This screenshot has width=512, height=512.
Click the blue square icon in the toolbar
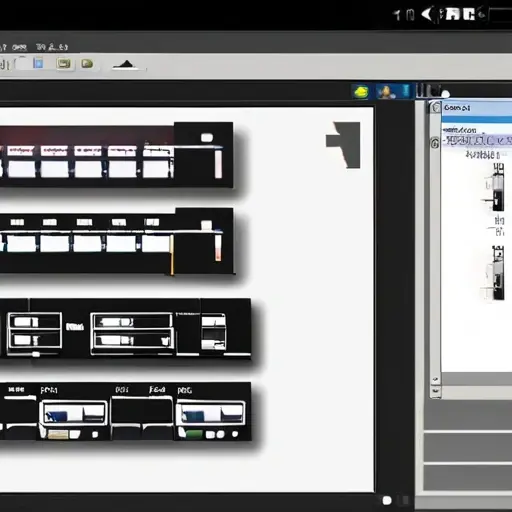[x=39, y=63]
